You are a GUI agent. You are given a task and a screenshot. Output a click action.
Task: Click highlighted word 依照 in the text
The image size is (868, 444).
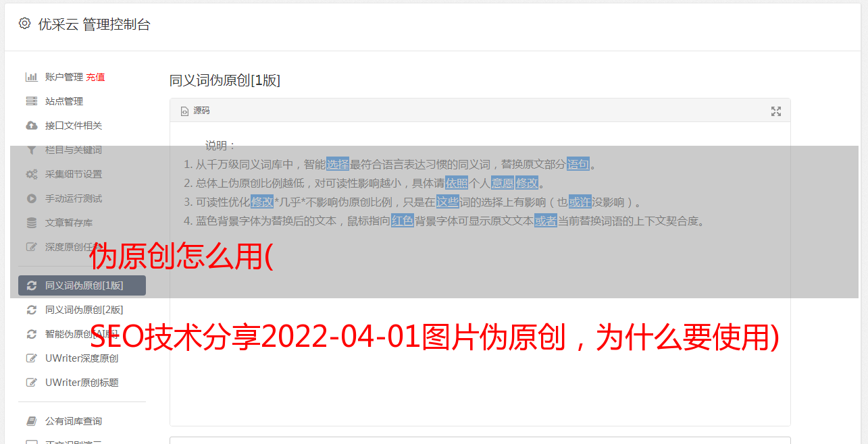[457, 183]
